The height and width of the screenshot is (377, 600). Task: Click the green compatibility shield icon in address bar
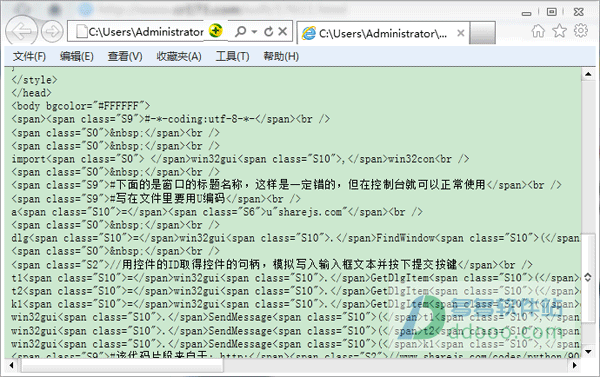pos(216,31)
